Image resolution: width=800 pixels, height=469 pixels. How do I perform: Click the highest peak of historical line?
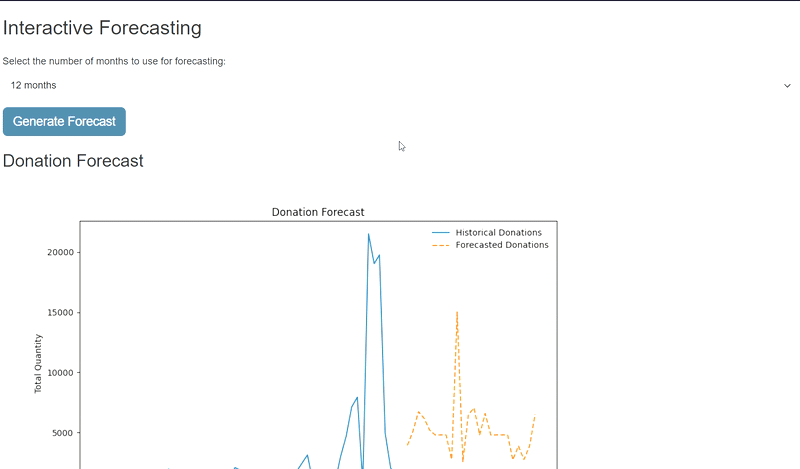pos(368,235)
